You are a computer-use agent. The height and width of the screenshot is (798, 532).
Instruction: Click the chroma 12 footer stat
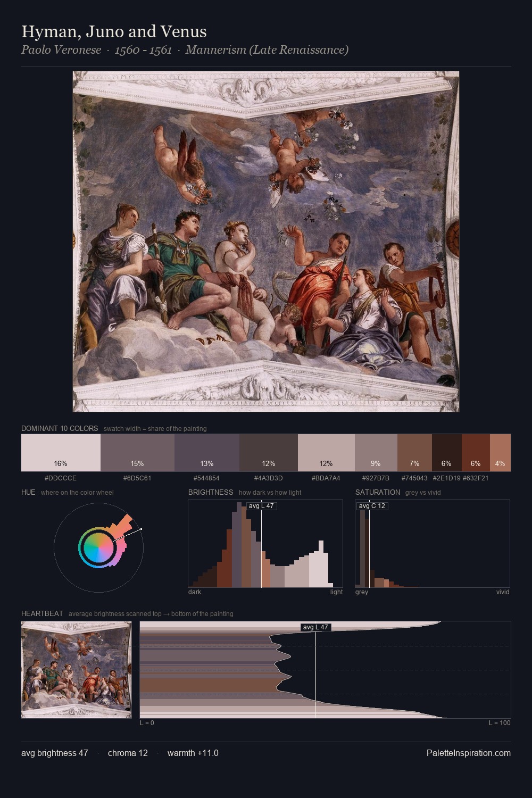click(x=128, y=753)
